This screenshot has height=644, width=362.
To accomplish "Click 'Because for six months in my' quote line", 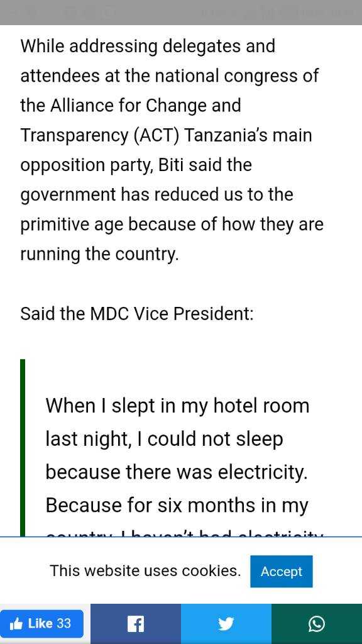I will click(x=177, y=506).
